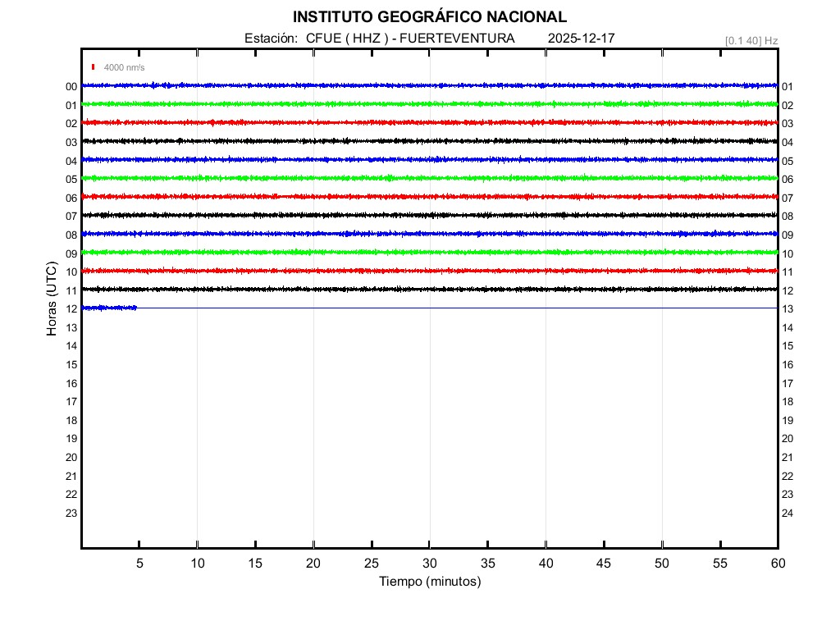Select the red trace at hour 02
The image size is (840, 630).
(x=429, y=122)
